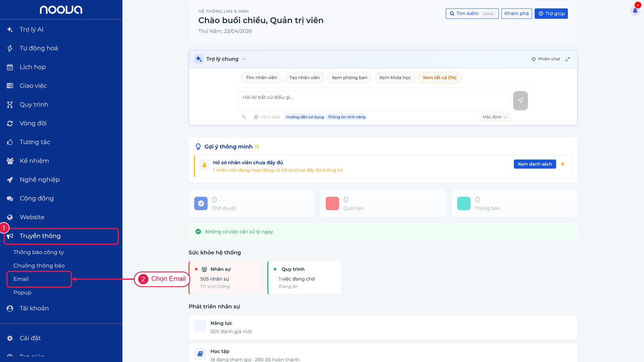Click the Noova logo in the sidebar

coord(61,10)
